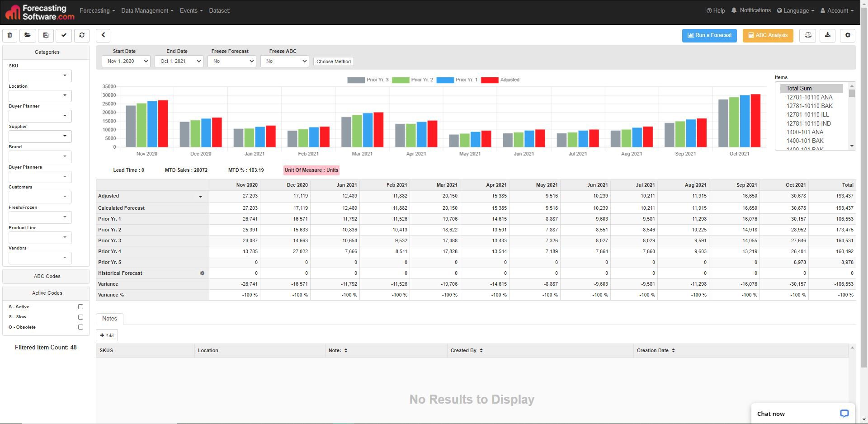The image size is (868, 424).
Task: Click the ABC Analysis button
Action: pos(768,35)
